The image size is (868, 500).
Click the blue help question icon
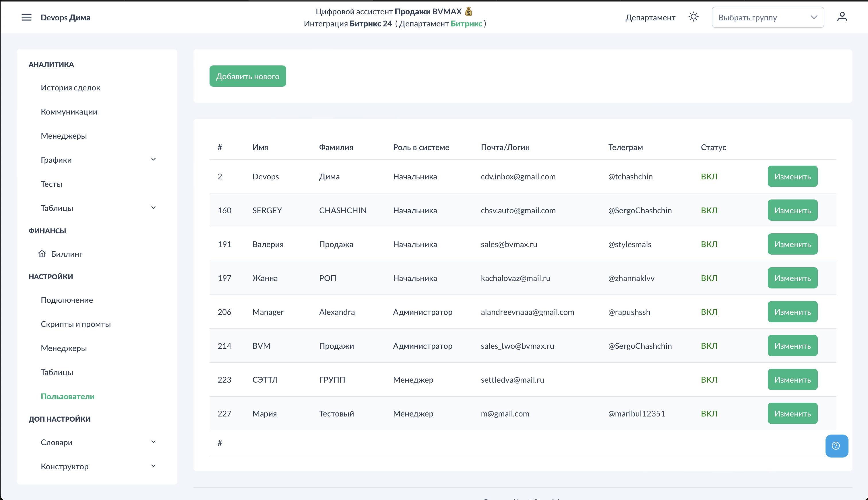coord(836,446)
